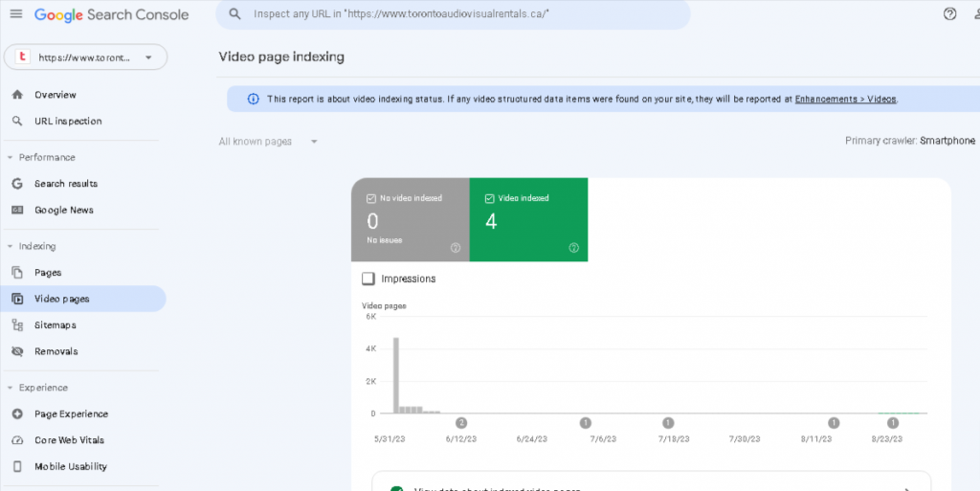Click the Google News icon
Image resolution: width=980 pixels, height=491 pixels.
pyautogui.click(x=17, y=210)
